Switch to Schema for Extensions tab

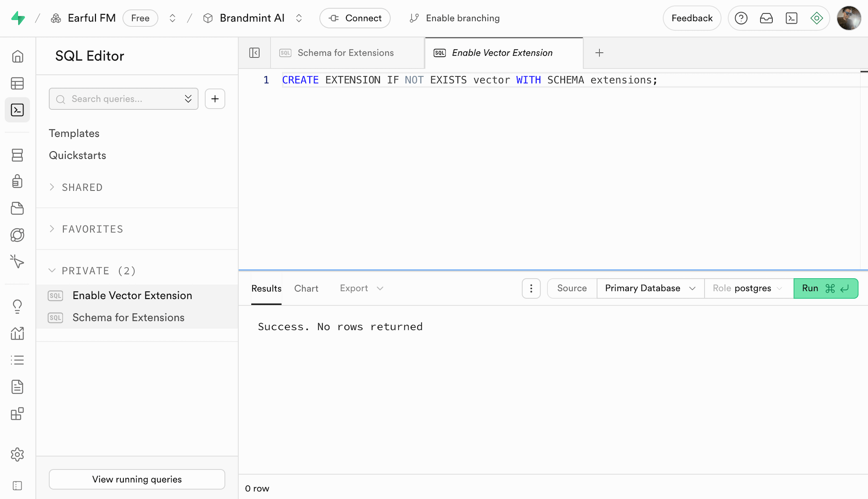345,53
